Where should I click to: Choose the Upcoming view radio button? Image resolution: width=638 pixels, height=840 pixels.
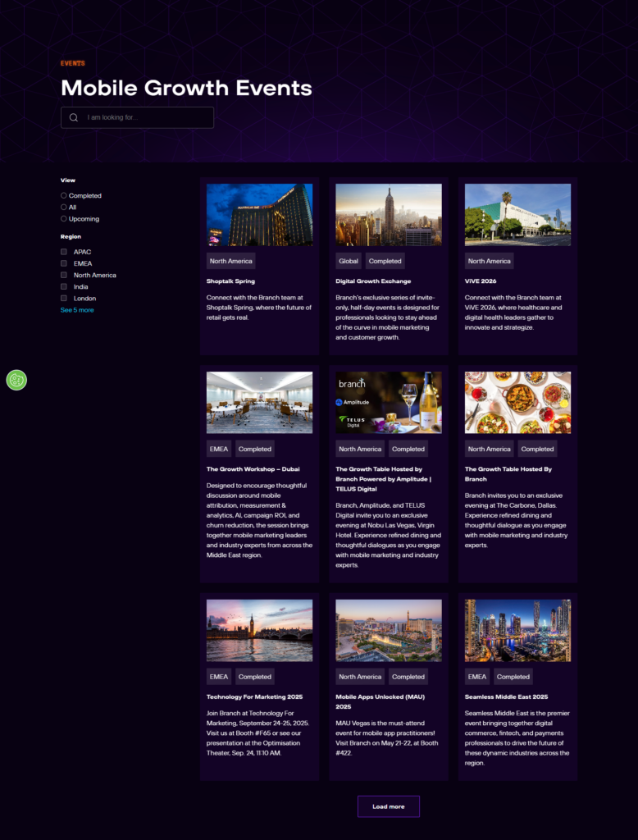click(x=64, y=219)
